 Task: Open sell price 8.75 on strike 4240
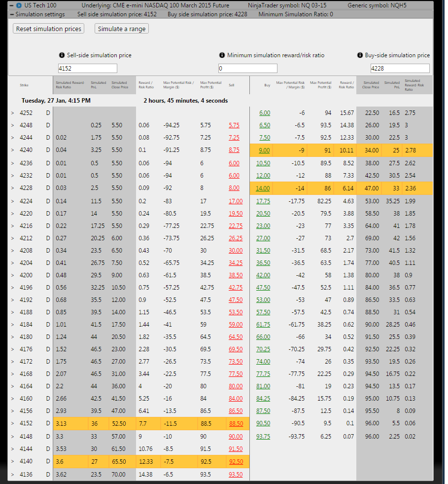click(234, 150)
